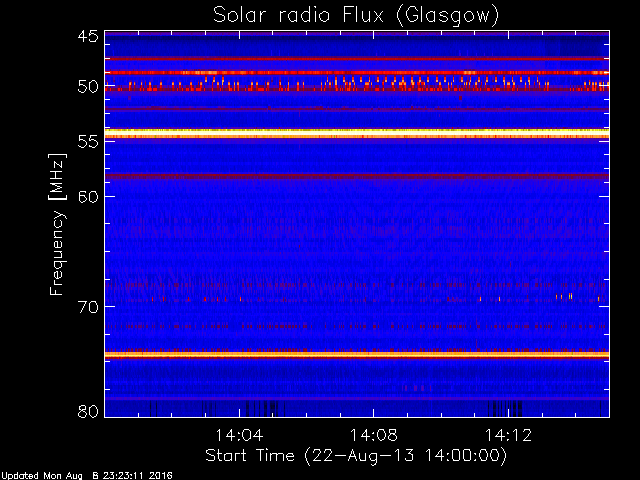Click the 'Updated Mon Aug 8 23:23:11 2016' timestamp
The width and height of the screenshot is (640, 480).
point(87,476)
